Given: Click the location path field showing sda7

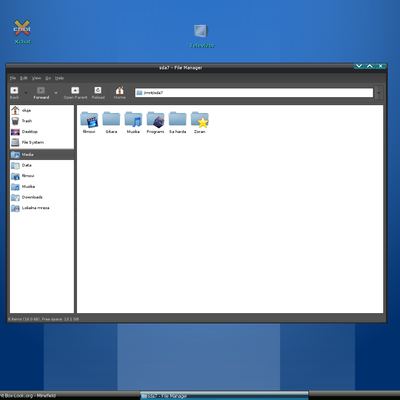Looking at the screenshot, I should click(254, 93).
